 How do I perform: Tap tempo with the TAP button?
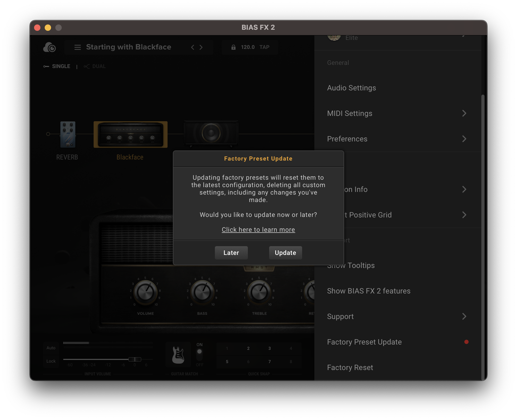[x=264, y=47]
